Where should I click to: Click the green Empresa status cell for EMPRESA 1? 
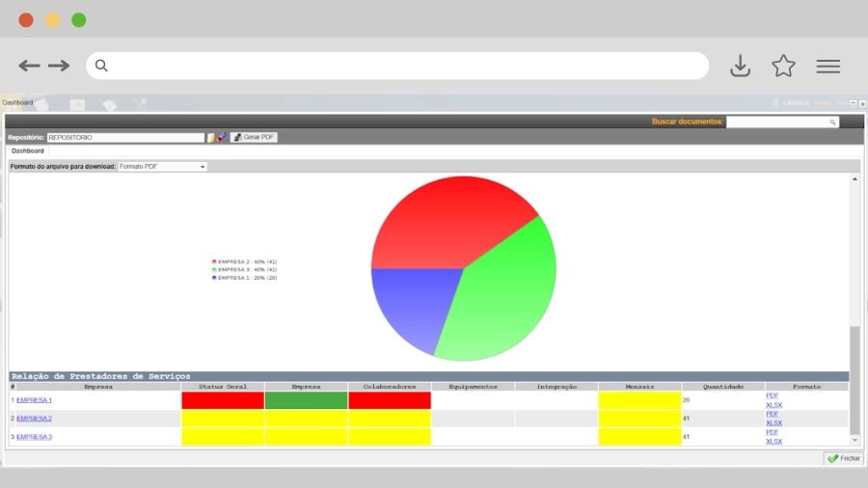pyautogui.click(x=306, y=400)
